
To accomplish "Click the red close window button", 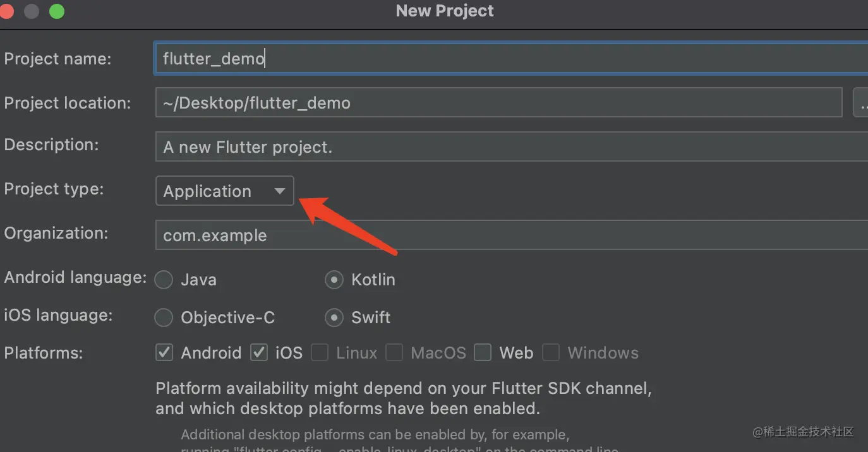I will [x=6, y=11].
